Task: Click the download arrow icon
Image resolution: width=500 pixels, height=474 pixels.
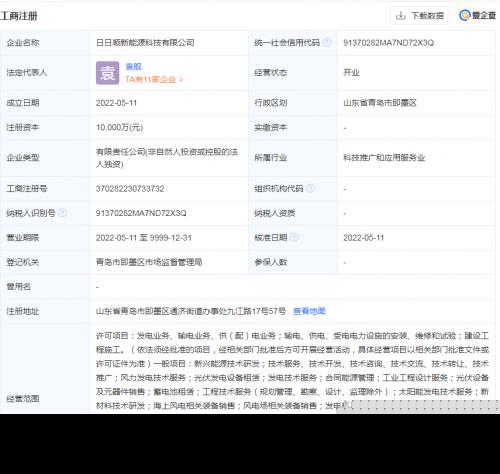Action: [x=400, y=15]
